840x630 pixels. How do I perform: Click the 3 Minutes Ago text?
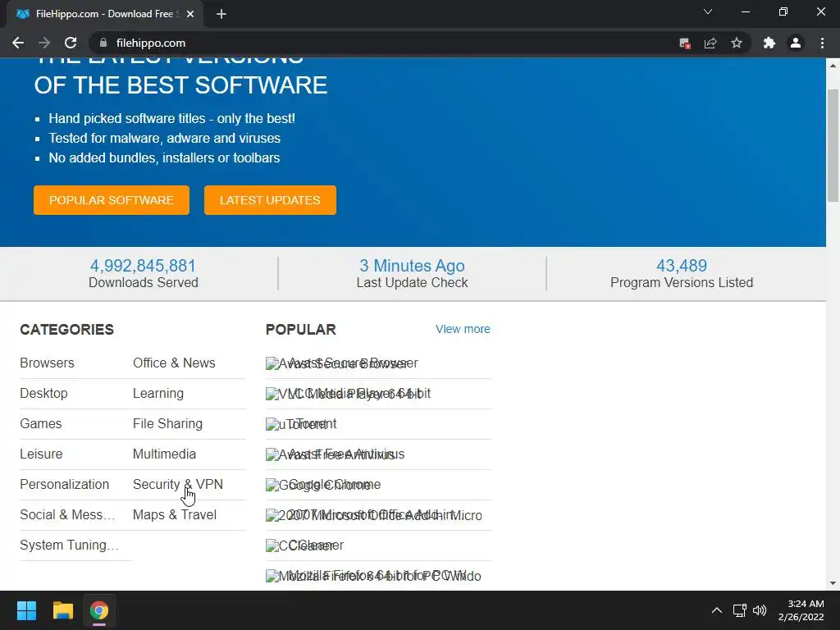click(412, 266)
